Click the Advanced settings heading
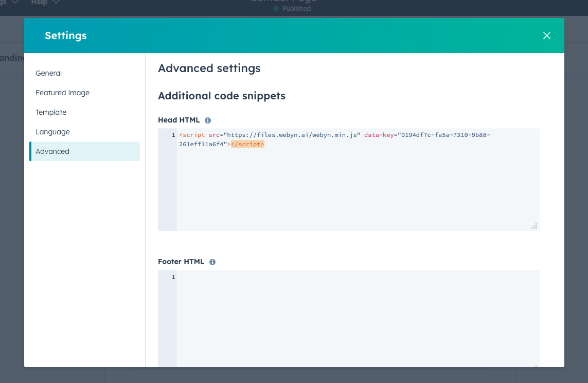Screen dimensions: 588x383 (209, 68)
